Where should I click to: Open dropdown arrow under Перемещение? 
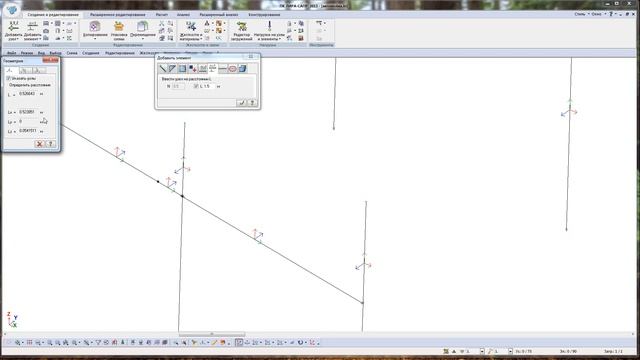tap(142, 39)
